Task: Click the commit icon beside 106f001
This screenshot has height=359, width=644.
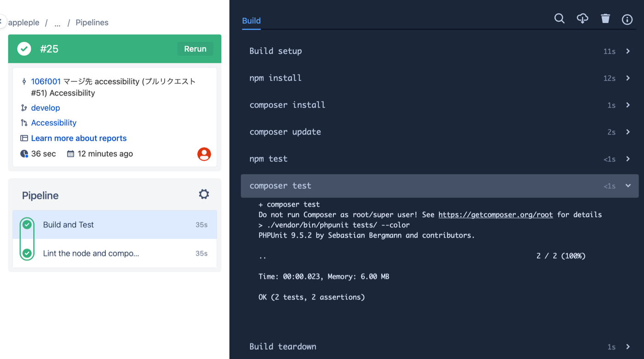Action: (x=24, y=82)
